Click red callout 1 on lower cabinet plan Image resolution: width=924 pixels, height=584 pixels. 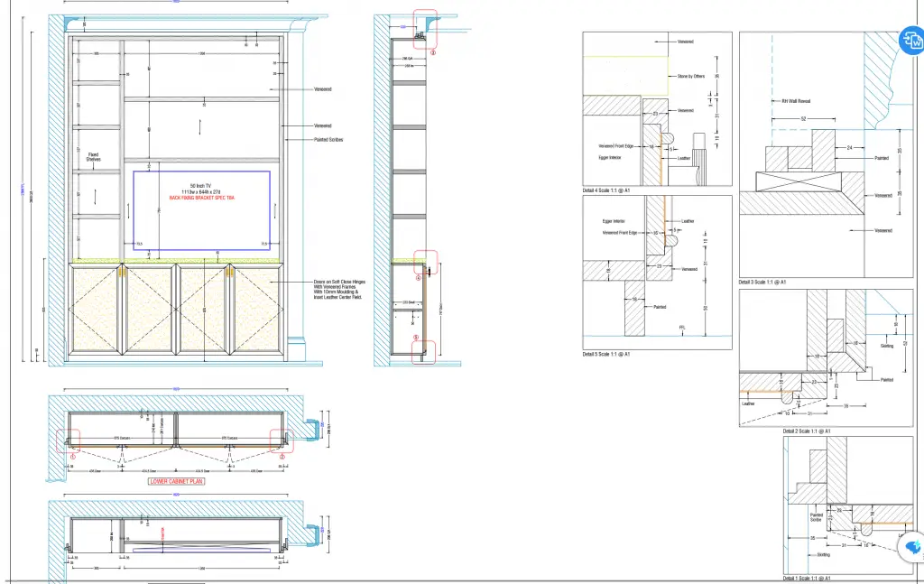69,457
